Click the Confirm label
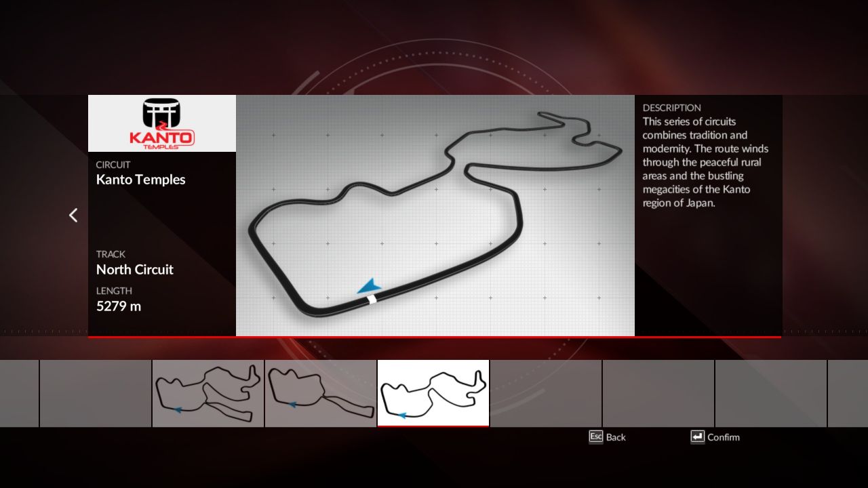This screenshot has height=488, width=868. click(723, 437)
